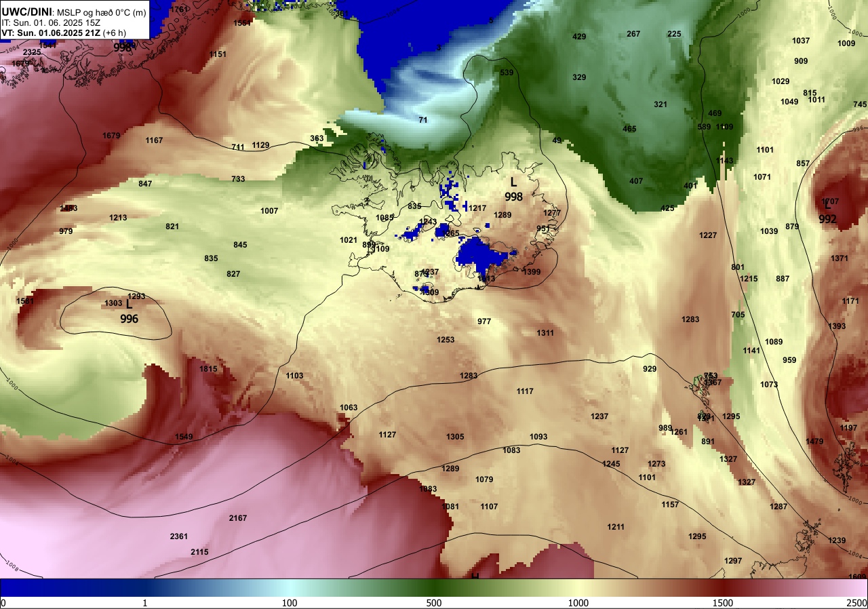Click the low pressure label 992

(x=827, y=219)
